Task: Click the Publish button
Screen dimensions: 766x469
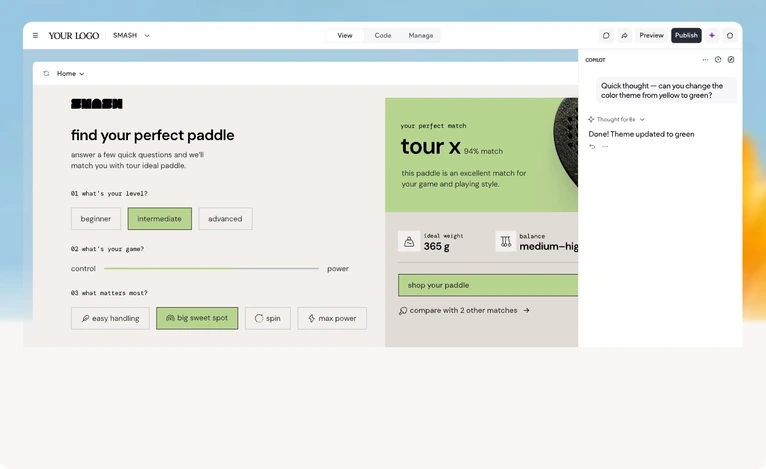Action: click(686, 36)
